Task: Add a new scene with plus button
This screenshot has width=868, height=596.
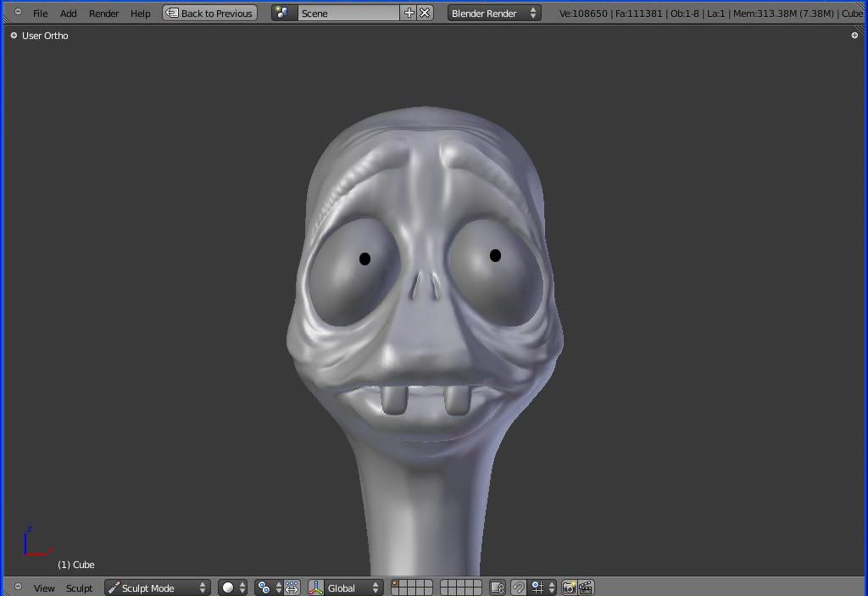Action: coord(409,13)
